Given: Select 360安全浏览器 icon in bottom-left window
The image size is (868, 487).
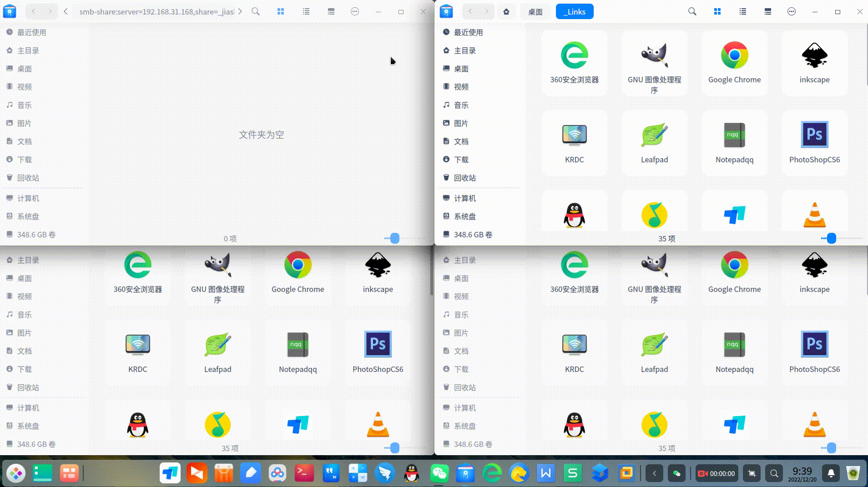Looking at the screenshot, I should click(137, 264).
